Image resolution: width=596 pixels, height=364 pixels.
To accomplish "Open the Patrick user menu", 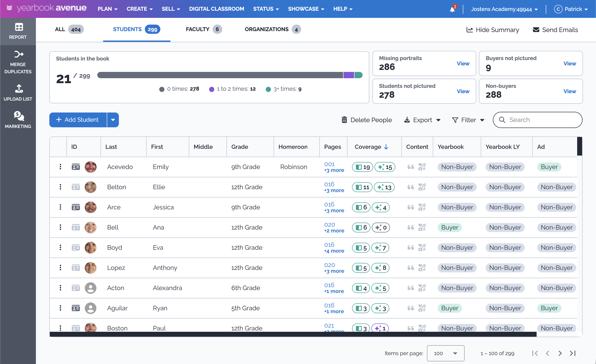I will click(x=571, y=9).
